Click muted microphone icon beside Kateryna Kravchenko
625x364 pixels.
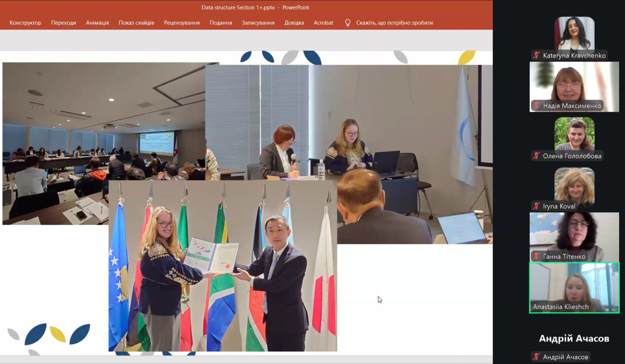[537, 56]
